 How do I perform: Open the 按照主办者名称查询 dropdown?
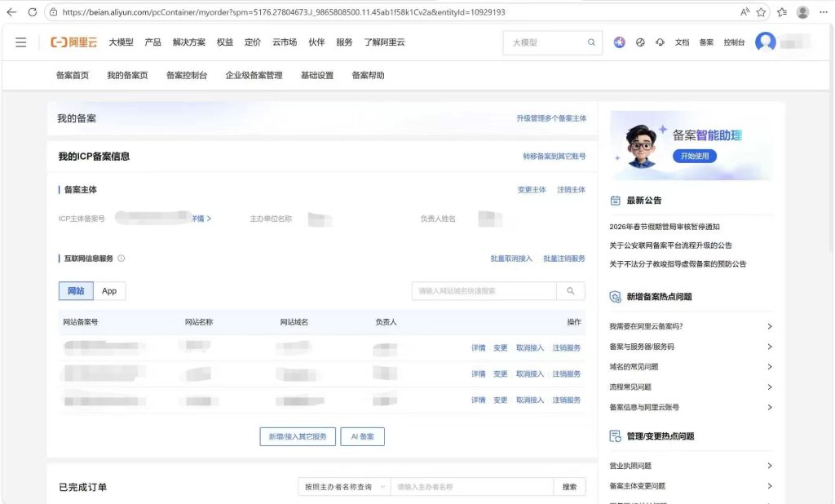[x=344, y=487]
